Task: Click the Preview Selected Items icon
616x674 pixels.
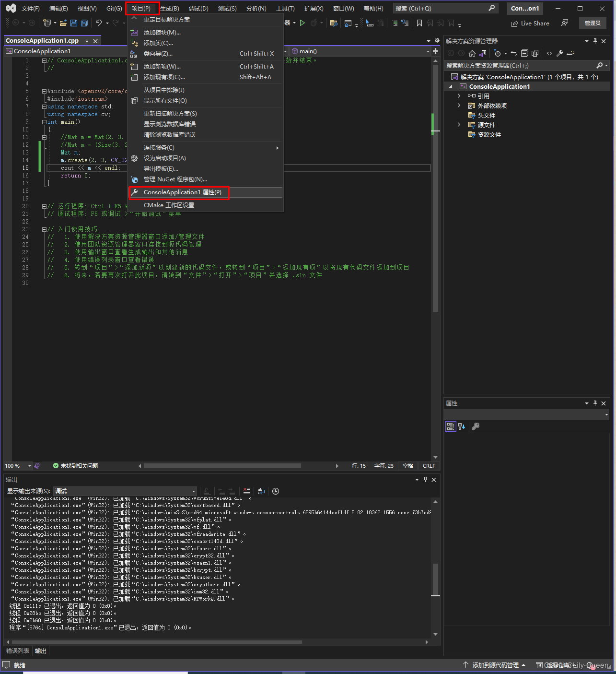Action: pos(570,53)
